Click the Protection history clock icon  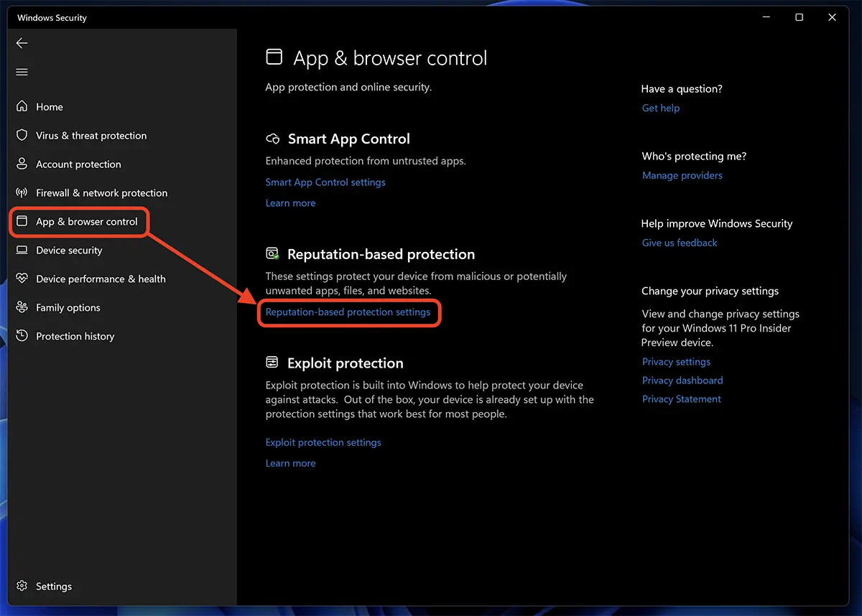pos(22,336)
